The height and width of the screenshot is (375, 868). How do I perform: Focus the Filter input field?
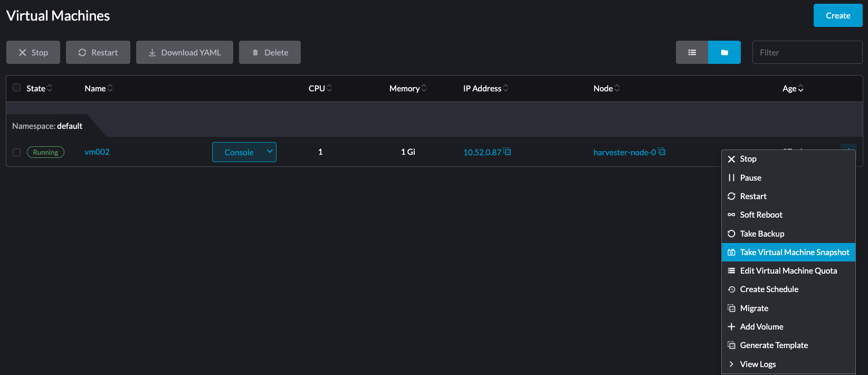pos(807,52)
